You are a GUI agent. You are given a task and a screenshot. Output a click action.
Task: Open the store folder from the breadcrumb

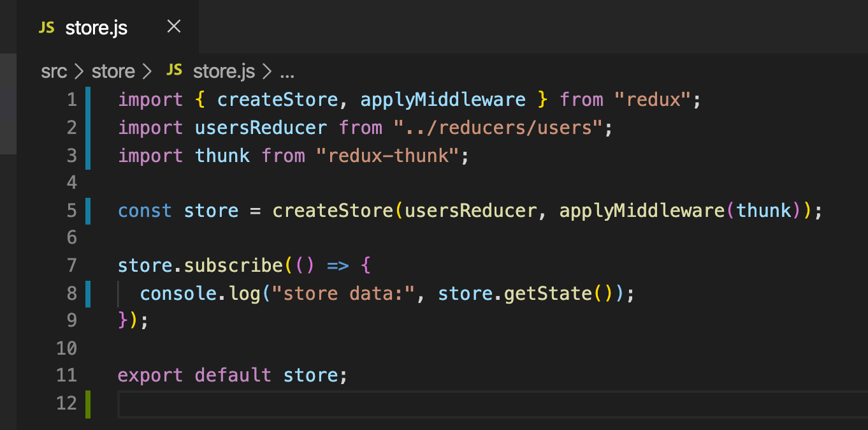113,71
